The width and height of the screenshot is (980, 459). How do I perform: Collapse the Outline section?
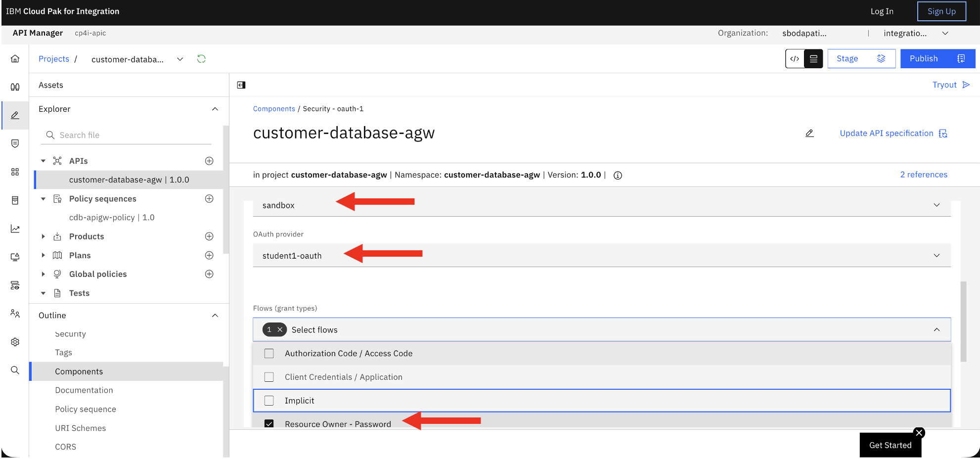tap(215, 316)
